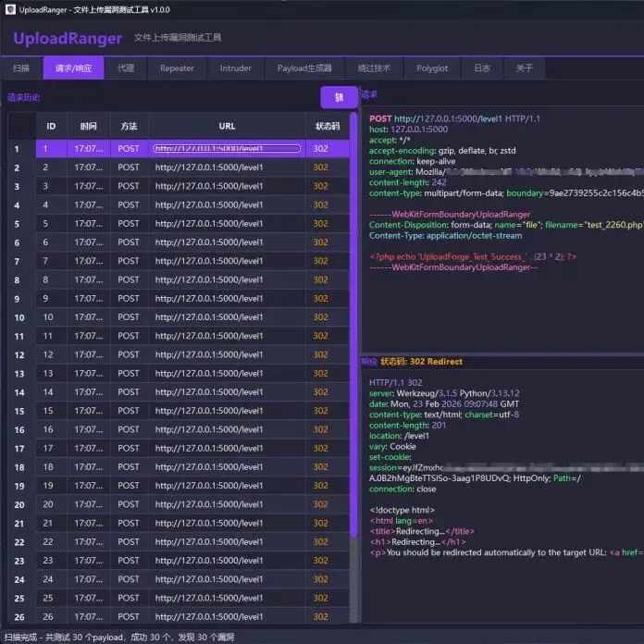644x644 pixels.
Task: Click row header number 20
Action: tap(22, 505)
